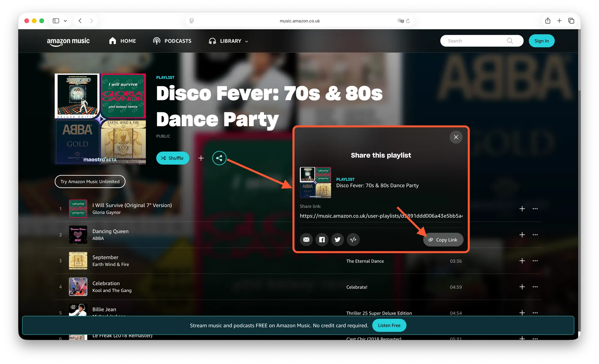Click the Sign In button
The image size is (599, 364).
pyautogui.click(x=541, y=41)
